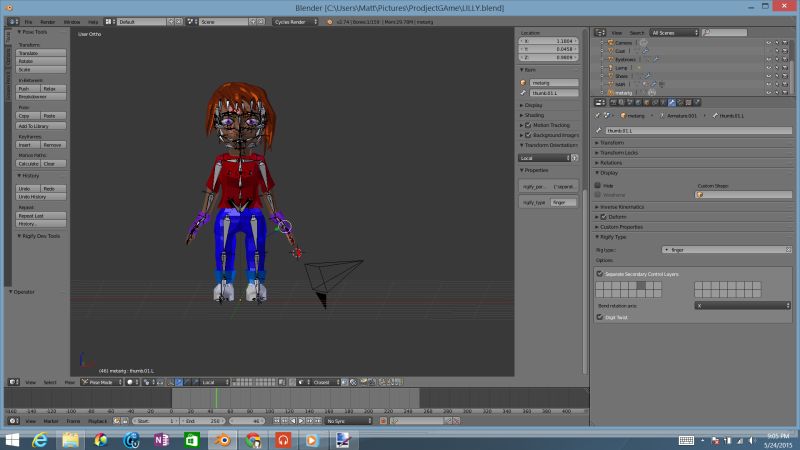The image size is (800, 450).
Task: Expand the Inverse Kinematics panel
Action: 621,207
